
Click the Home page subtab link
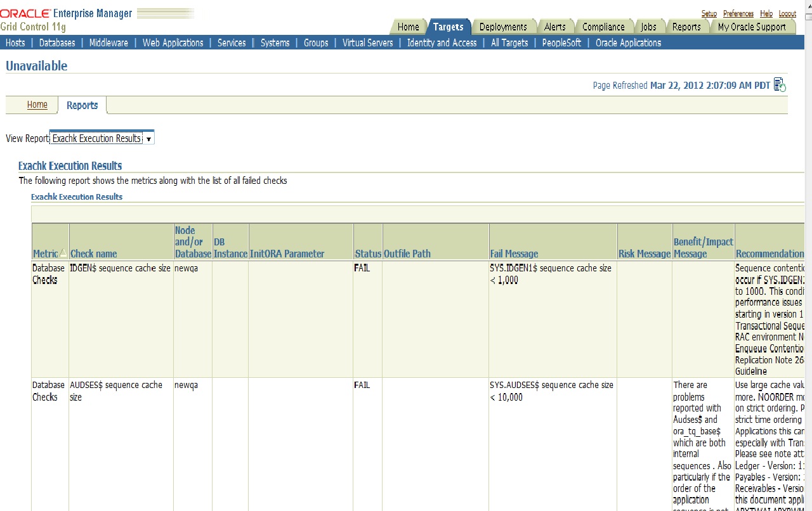click(37, 105)
